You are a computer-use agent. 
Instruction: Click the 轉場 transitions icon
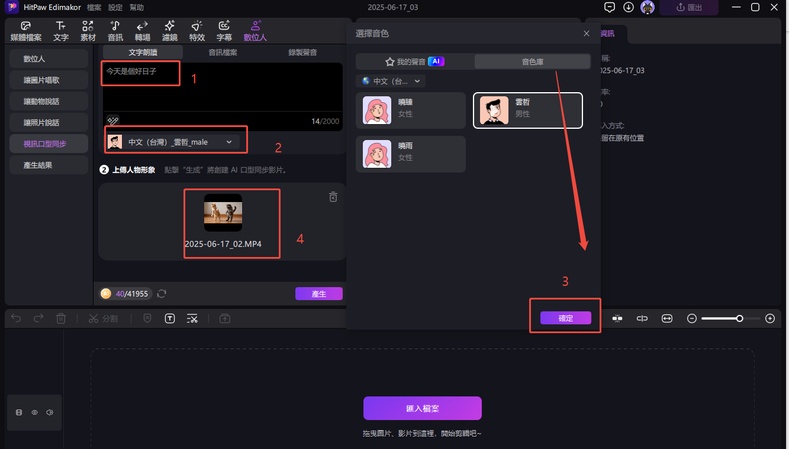click(x=142, y=29)
